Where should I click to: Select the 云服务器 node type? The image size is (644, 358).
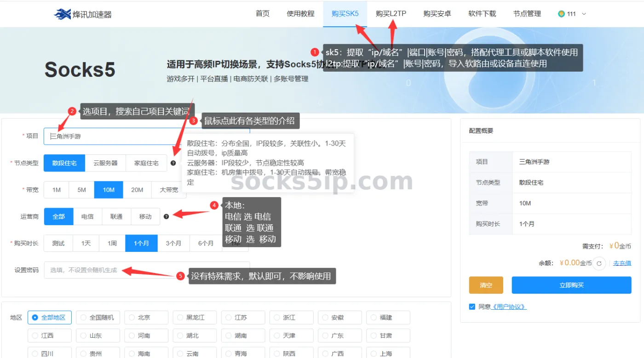105,163
